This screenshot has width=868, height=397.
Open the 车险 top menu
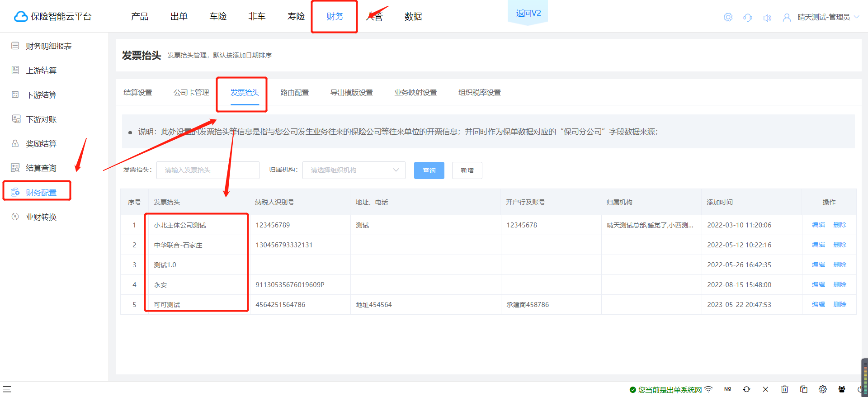(218, 17)
